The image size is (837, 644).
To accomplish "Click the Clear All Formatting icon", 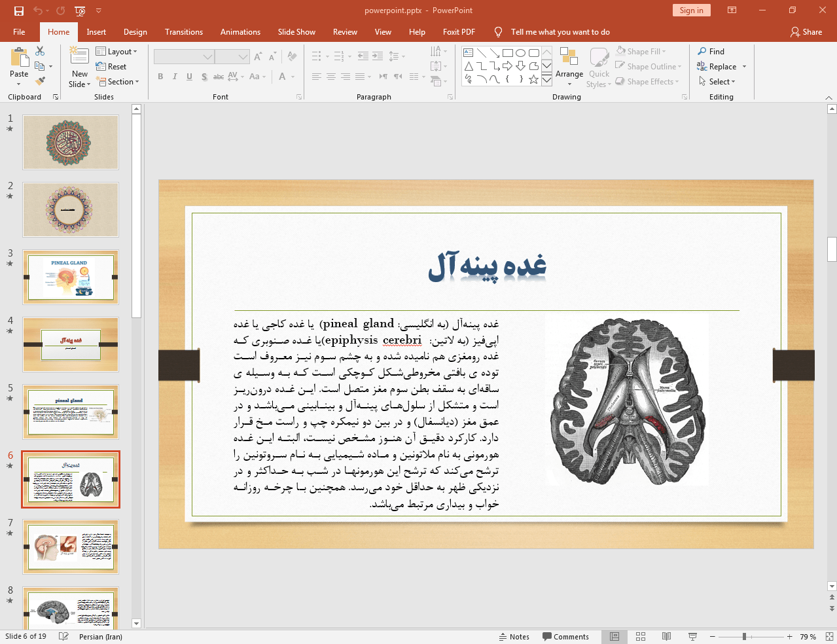I will (x=292, y=56).
